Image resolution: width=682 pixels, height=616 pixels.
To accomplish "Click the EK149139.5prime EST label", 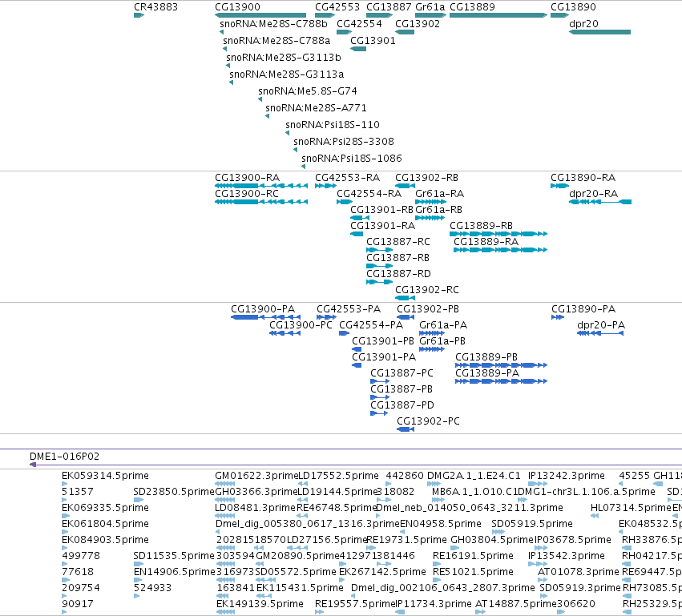I will coord(260,603).
